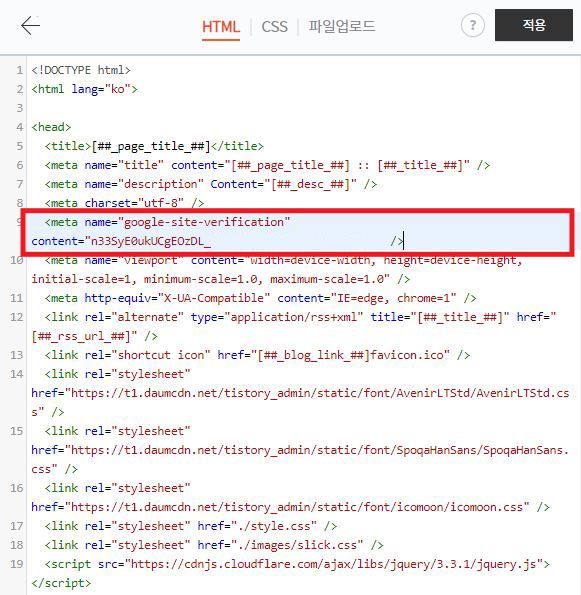Switch to the CSS tab
581x595 pixels.
tap(274, 27)
